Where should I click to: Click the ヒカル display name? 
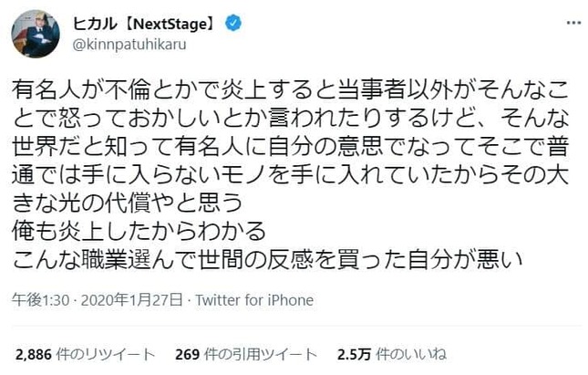[x=92, y=21]
